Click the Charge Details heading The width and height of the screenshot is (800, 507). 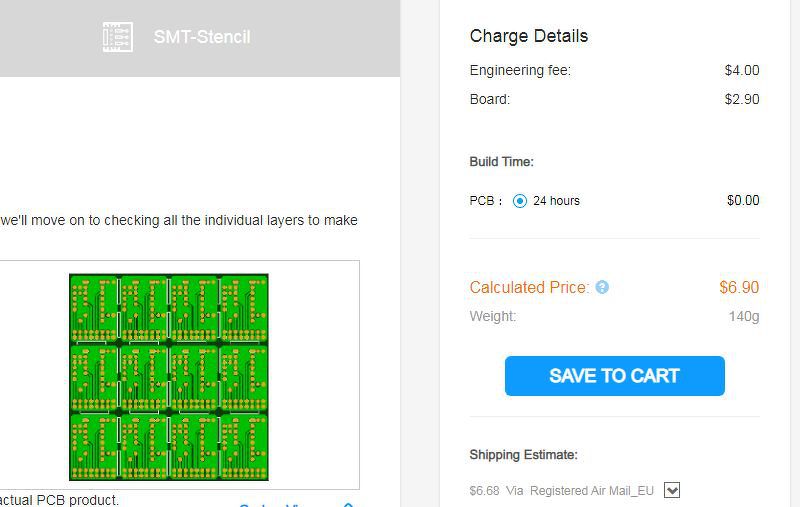tap(528, 36)
